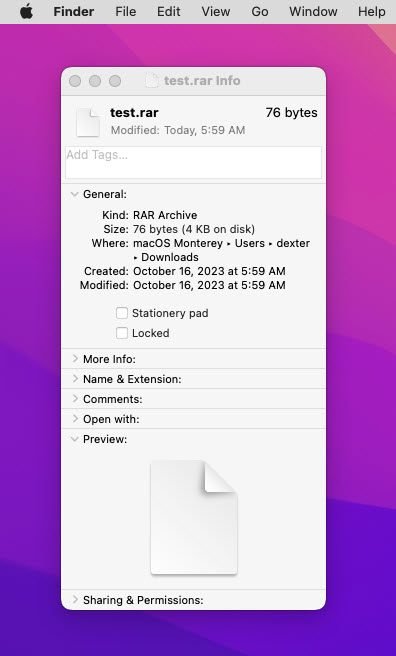The width and height of the screenshot is (396, 656).
Task: Collapse the General section
Action: [x=75, y=194]
